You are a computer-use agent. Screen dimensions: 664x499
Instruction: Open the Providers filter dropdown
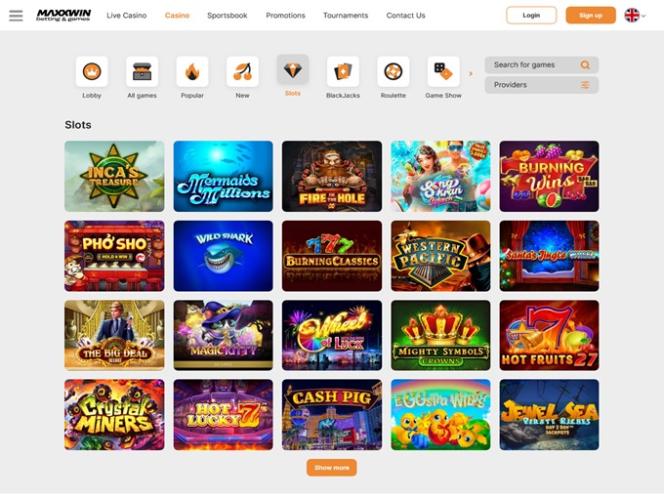(542, 85)
